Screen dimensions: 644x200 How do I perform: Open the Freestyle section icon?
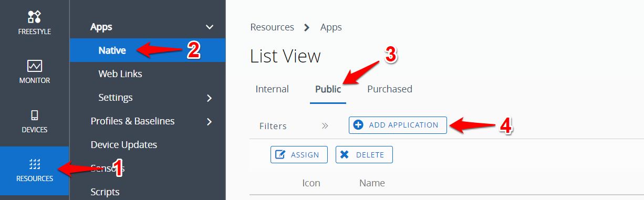35,17
